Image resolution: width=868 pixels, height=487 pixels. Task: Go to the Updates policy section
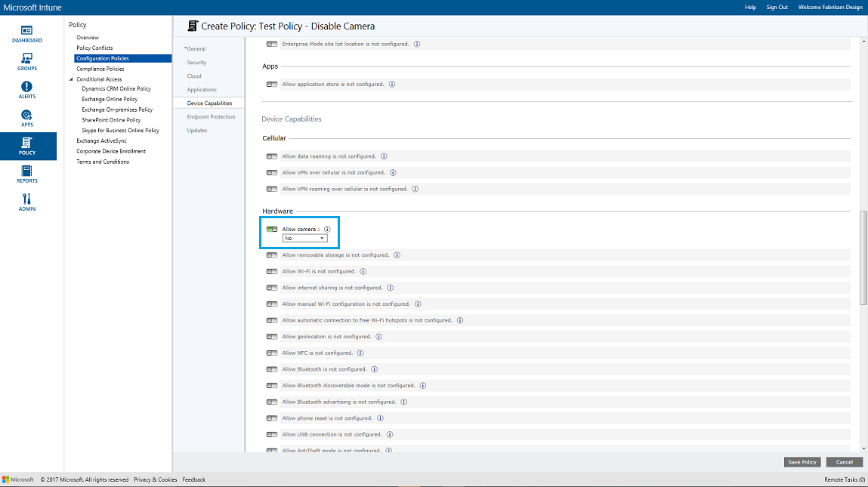pyautogui.click(x=197, y=131)
